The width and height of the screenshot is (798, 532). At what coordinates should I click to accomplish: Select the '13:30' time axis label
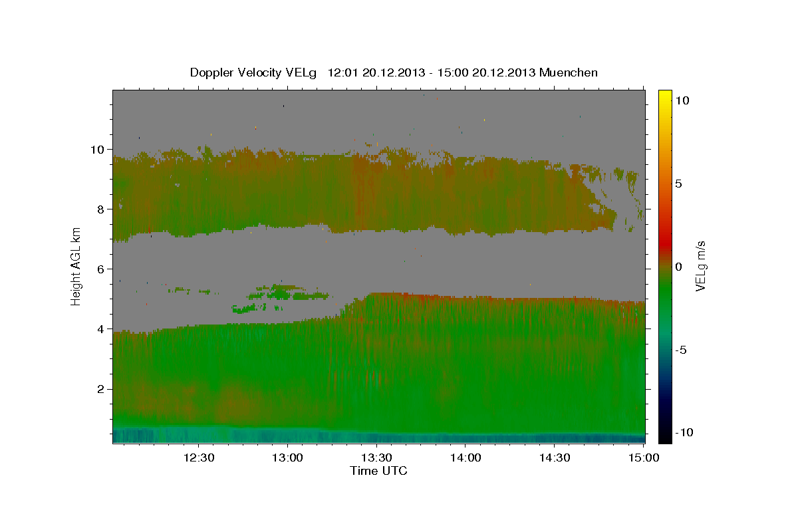(376, 458)
